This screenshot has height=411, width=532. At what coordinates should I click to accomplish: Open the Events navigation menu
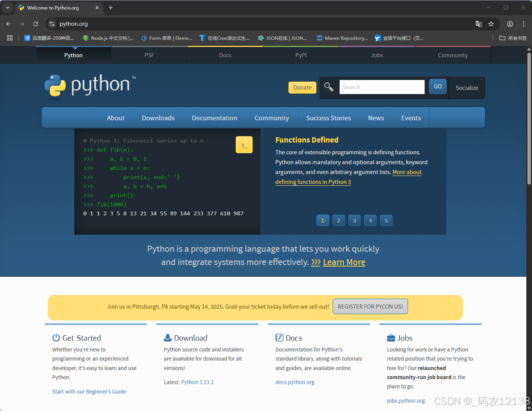point(411,118)
